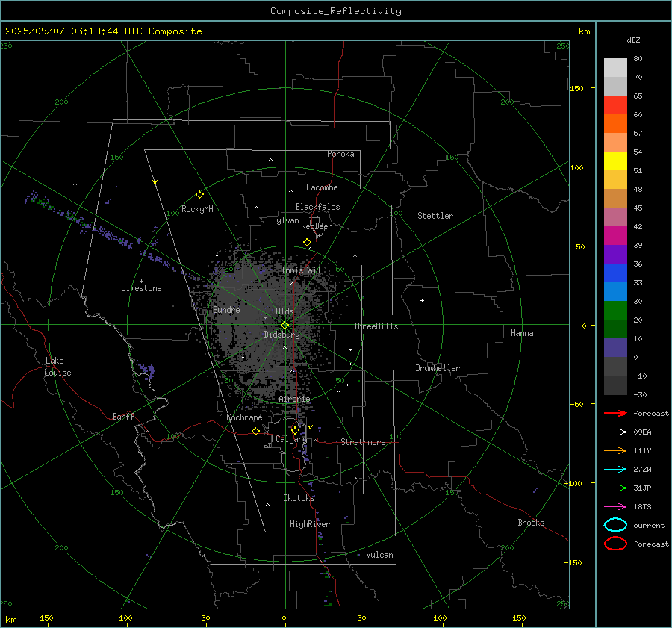
Task: Click the white plus marker west of Hanna
Action: [x=422, y=300]
